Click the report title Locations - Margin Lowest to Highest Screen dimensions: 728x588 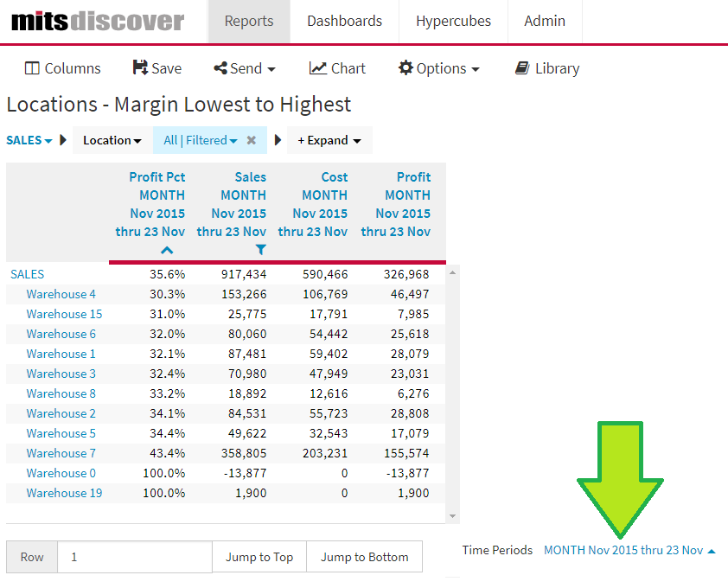(179, 105)
